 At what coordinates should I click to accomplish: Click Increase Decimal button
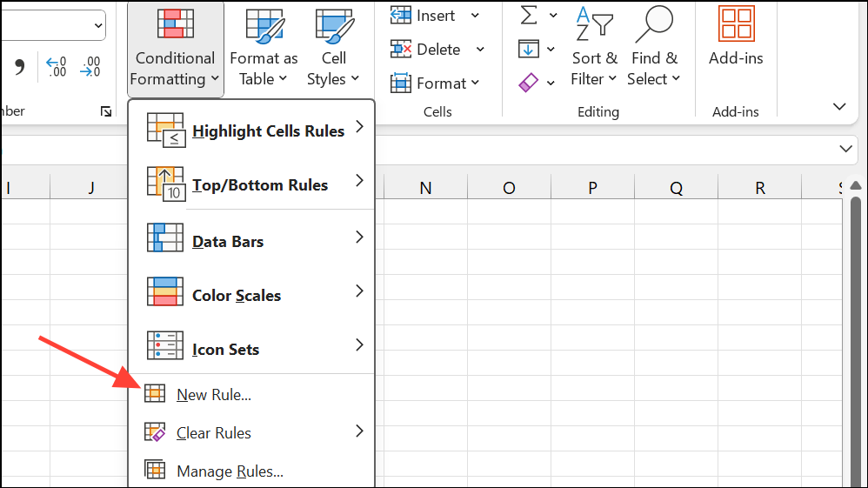56,67
